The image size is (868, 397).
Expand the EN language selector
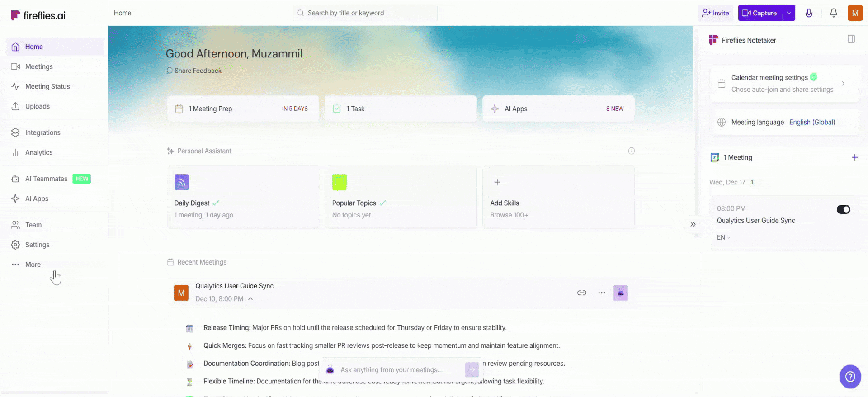(723, 237)
